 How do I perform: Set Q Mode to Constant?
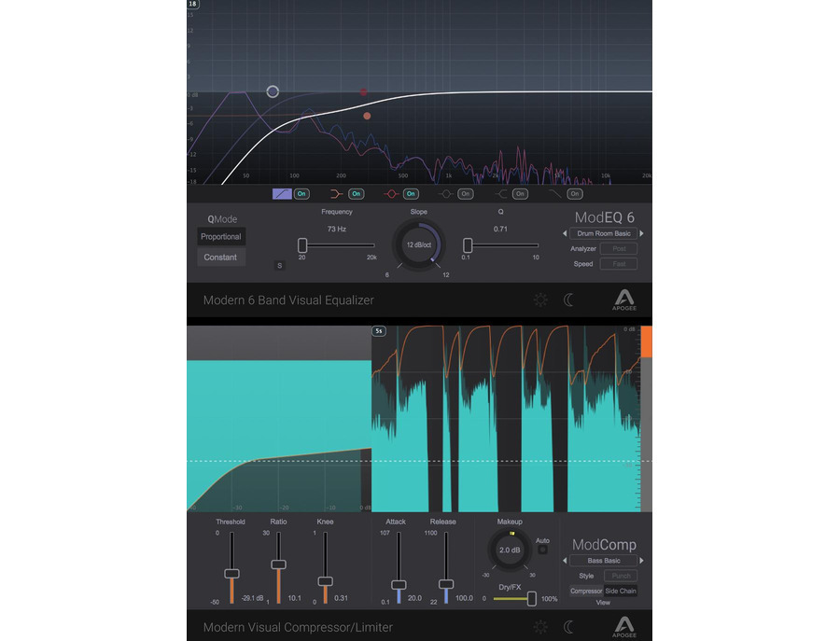pos(220,258)
